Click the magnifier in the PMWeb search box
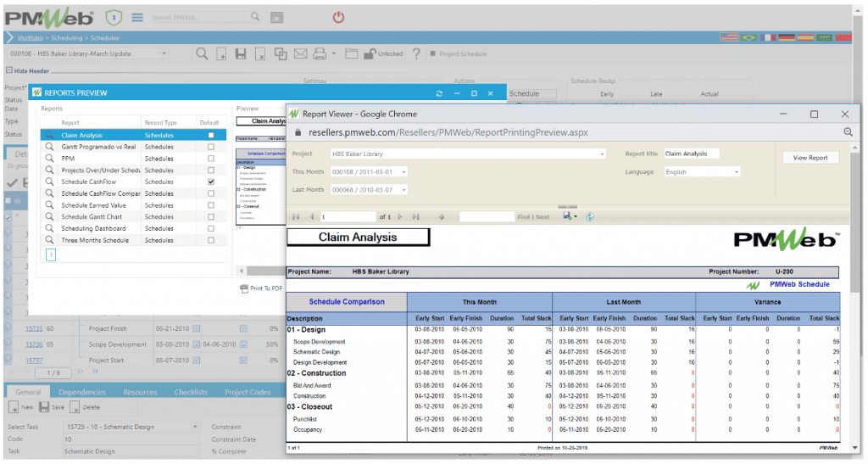Viewport: 868px width, 464px height. coord(254,17)
